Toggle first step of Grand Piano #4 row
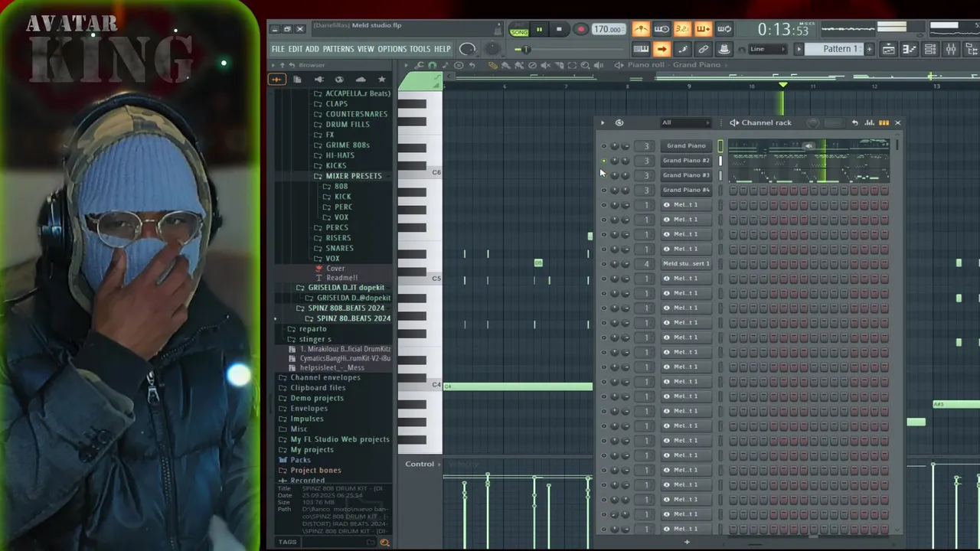This screenshot has width=980, height=551. click(x=733, y=190)
